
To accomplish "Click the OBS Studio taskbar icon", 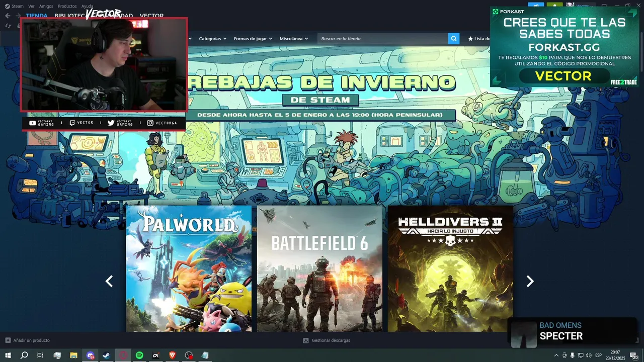I will pos(189,355).
